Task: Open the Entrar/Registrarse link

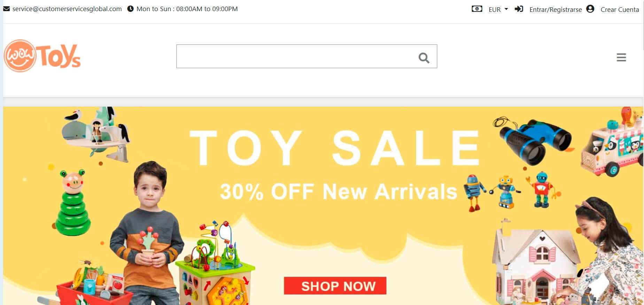Action: click(556, 9)
